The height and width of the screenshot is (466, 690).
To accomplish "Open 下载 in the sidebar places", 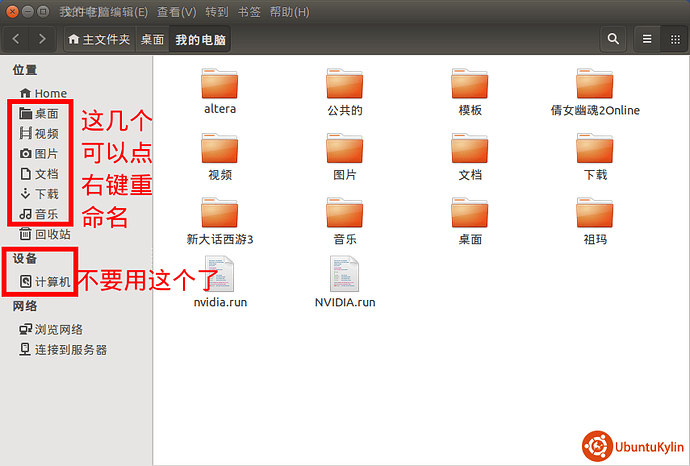I will [39, 194].
